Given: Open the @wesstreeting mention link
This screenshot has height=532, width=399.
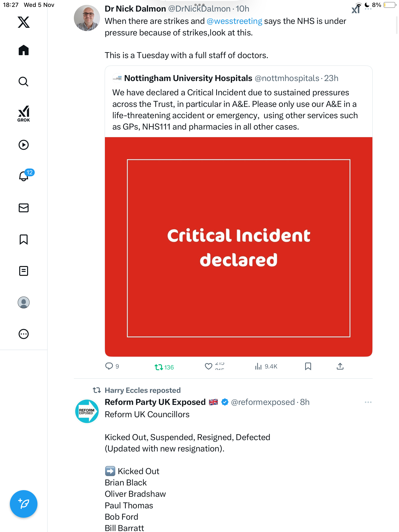Looking at the screenshot, I should click(234, 21).
